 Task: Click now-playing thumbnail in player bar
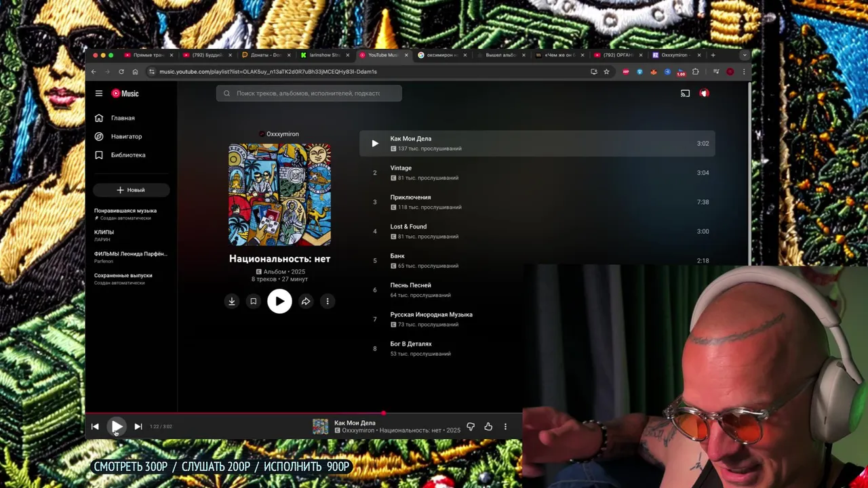pos(320,426)
